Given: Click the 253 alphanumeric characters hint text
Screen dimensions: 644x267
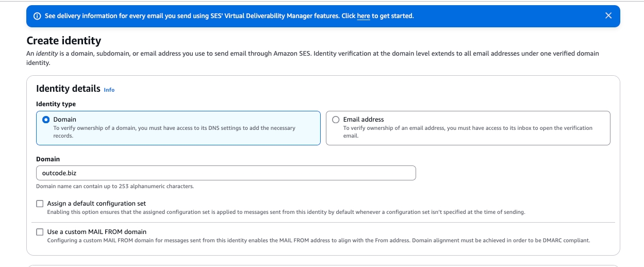Looking at the screenshot, I should click(115, 186).
